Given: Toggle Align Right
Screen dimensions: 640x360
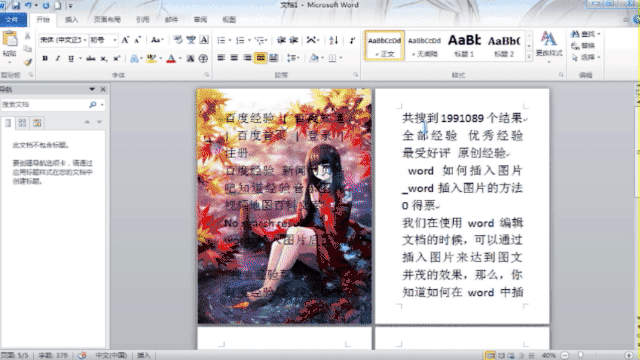Looking at the screenshot, I should click(x=247, y=58).
